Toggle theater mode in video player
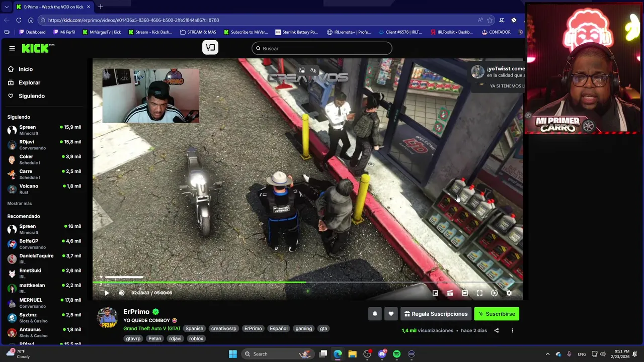This screenshot has width=644, height=362. (465, 293)
